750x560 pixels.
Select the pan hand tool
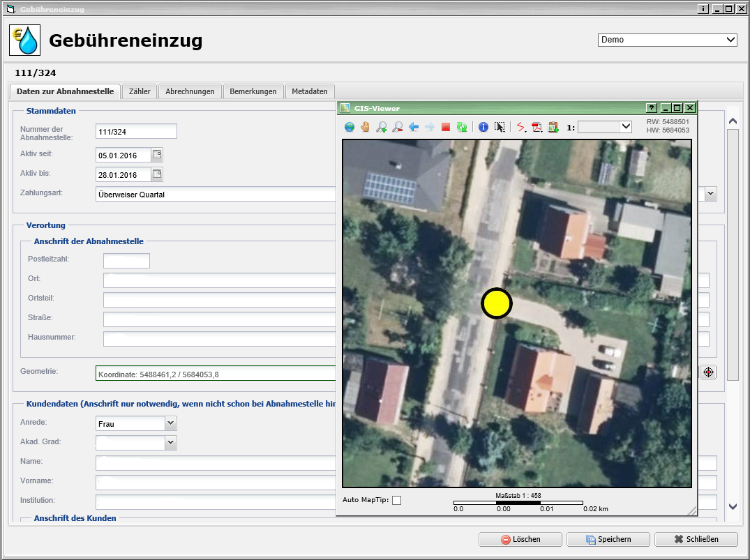[x=365, y=127]
